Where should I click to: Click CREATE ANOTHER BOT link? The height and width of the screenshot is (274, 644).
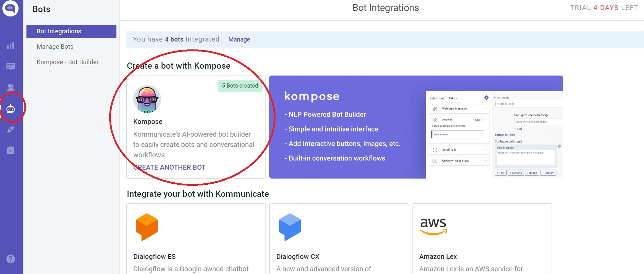point(169,167)
